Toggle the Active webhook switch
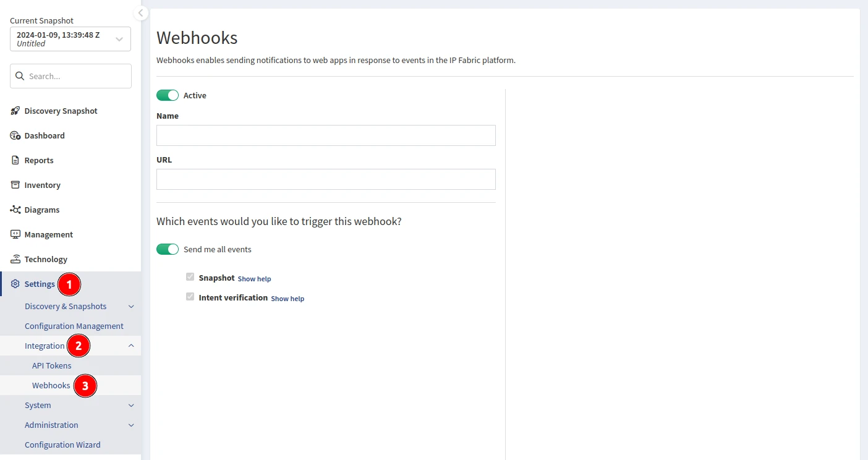The height and width of the screenshot is (460, 868). (168, 95)
